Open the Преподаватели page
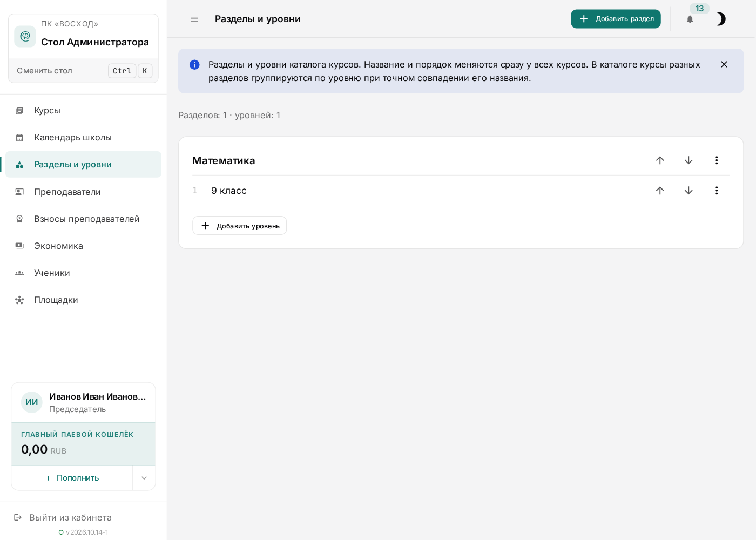Image resolution: width=756 pixels, height=540 pixels. [x=83, y=192]
